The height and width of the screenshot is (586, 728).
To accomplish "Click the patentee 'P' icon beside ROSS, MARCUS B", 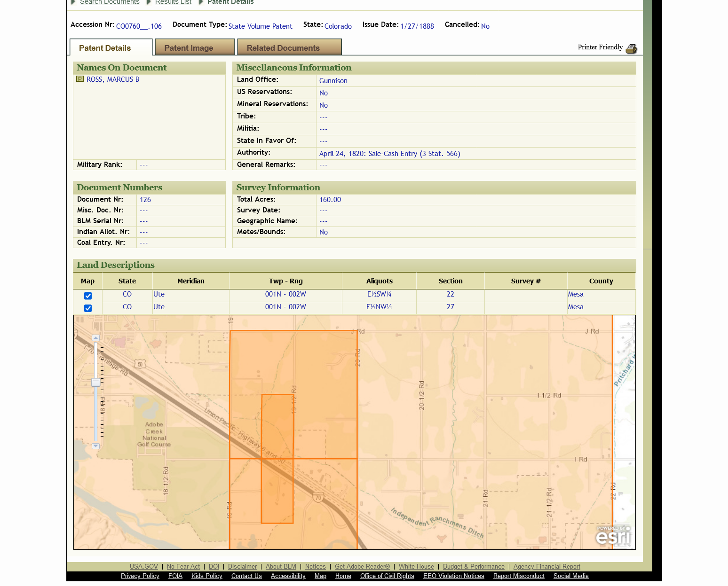I will (x=80, y=79).
